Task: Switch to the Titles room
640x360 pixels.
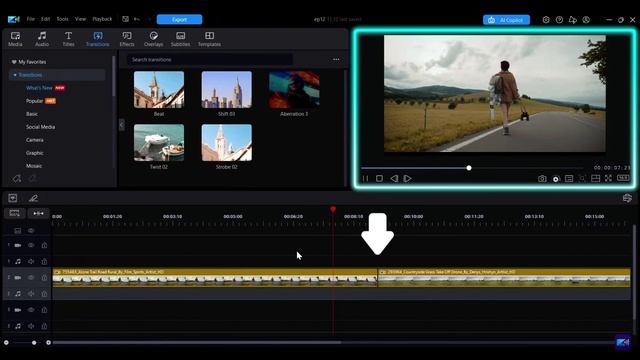Action: 68,39
